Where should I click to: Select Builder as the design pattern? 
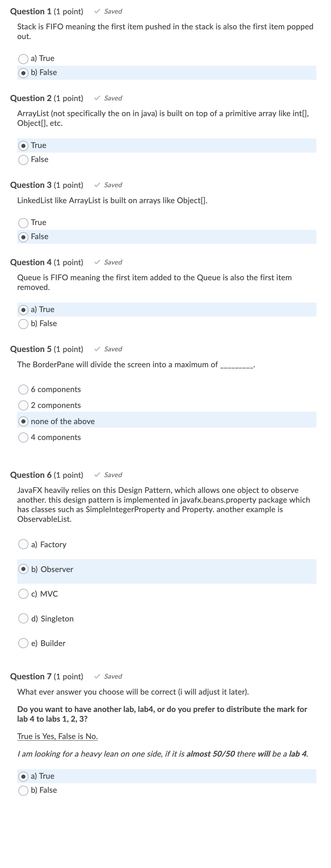pos(23,643)
